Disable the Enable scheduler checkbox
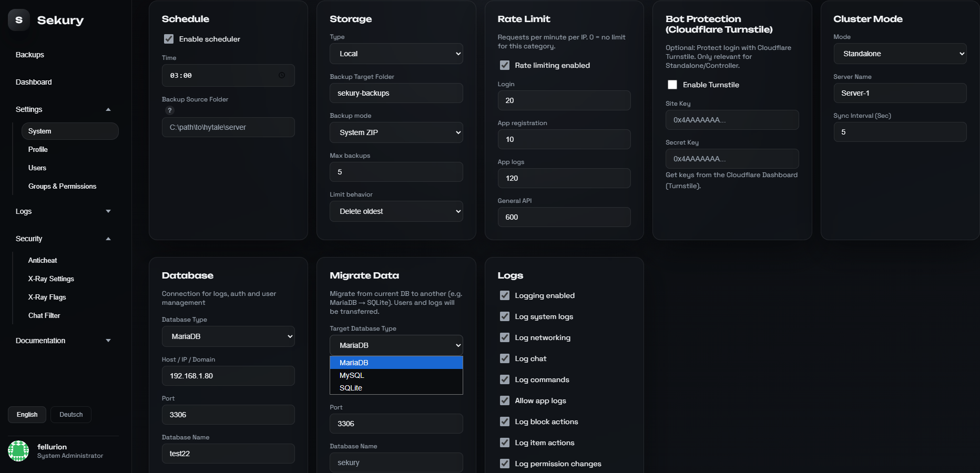Screen dimensions: 980x473 pos(169,39)
